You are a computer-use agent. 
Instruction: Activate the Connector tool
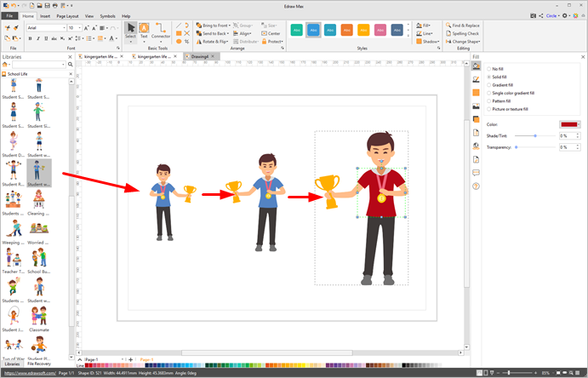coord(161,32)
